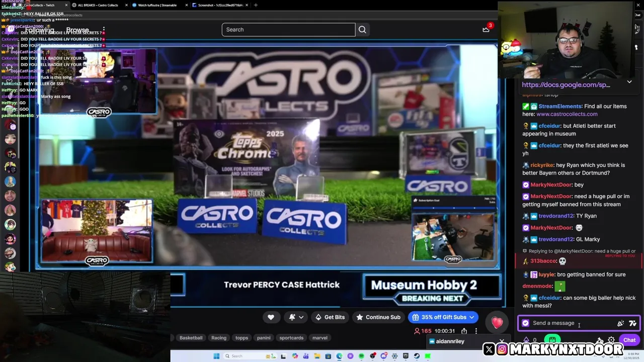644x362 pixels.
Task: Open the pinned docs.google.com link
Action: [x=566, y=84]
